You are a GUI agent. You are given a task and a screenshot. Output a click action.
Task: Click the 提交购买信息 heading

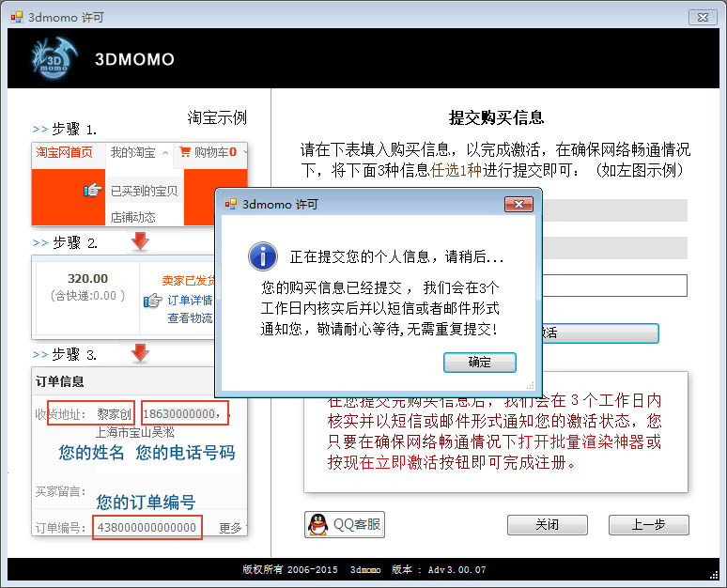[x=496, y=117]
